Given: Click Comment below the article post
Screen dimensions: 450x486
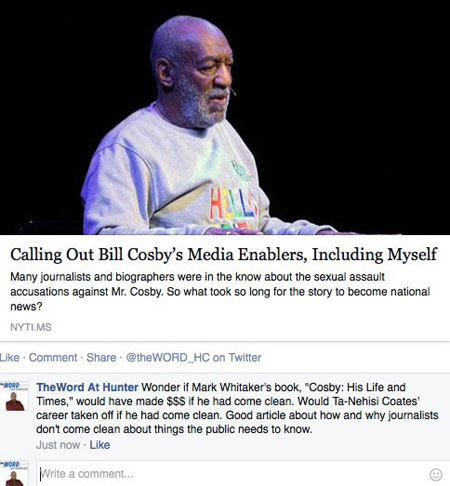Looking at the screenshot, I should (x=53, y=358).
